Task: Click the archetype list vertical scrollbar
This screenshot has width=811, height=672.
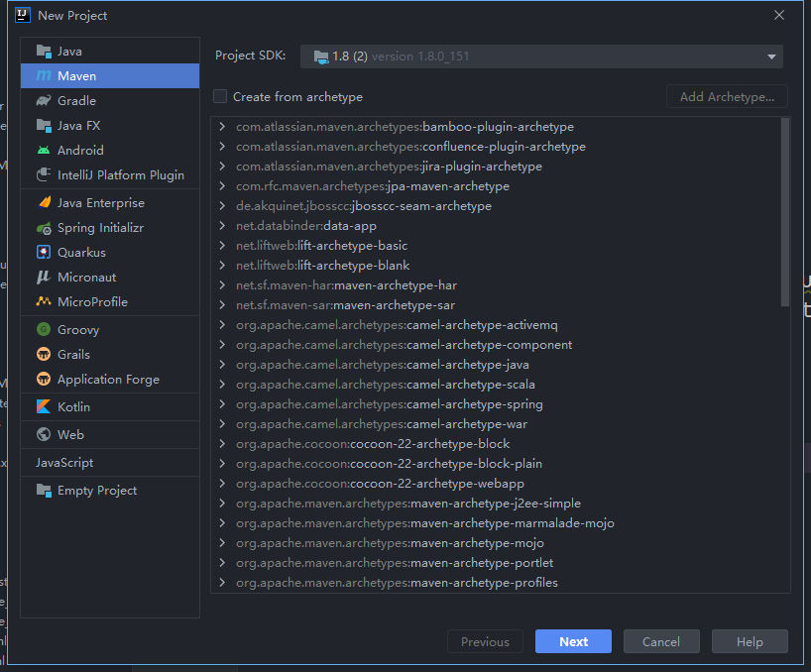Action: (x=785, y=212)
